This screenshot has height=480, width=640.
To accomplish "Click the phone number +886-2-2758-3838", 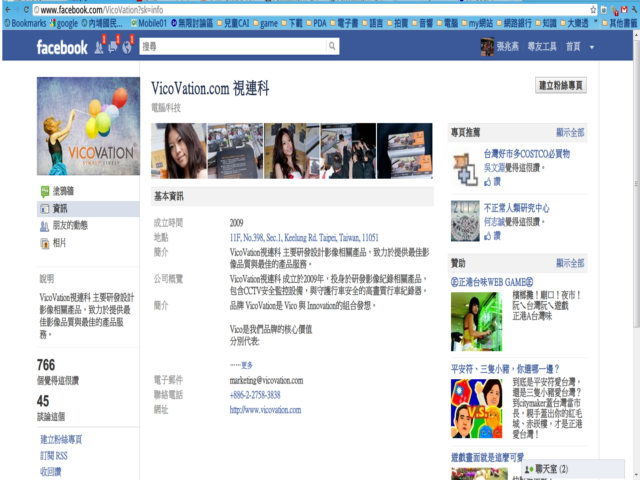I will click(255, 395).
